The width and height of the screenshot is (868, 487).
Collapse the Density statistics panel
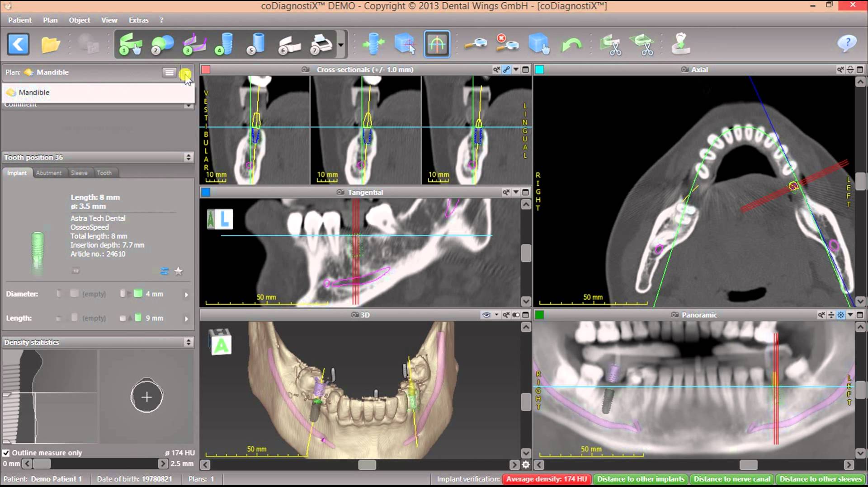click(189, 342)
